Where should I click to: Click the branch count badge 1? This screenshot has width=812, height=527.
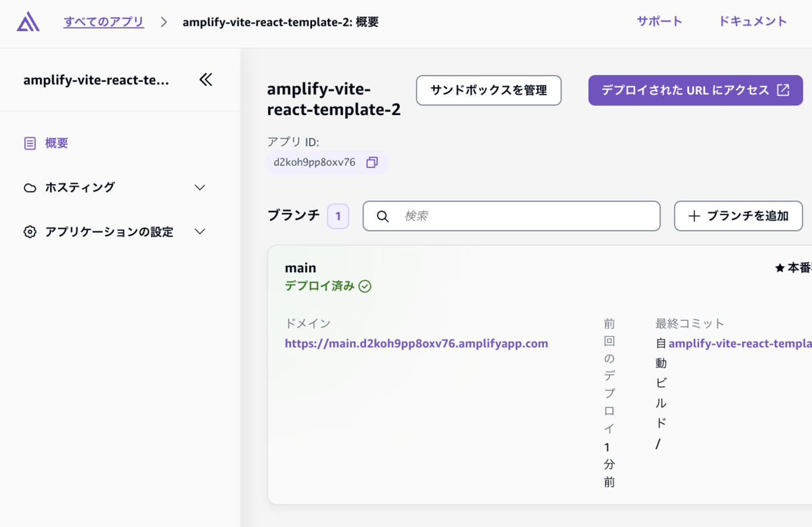[x=338, y=216]
